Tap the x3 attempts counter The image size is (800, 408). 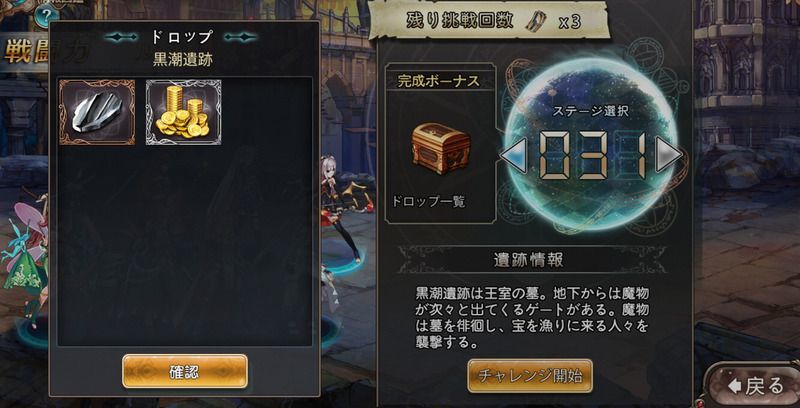pyautogui.click(x=569, y=22)
